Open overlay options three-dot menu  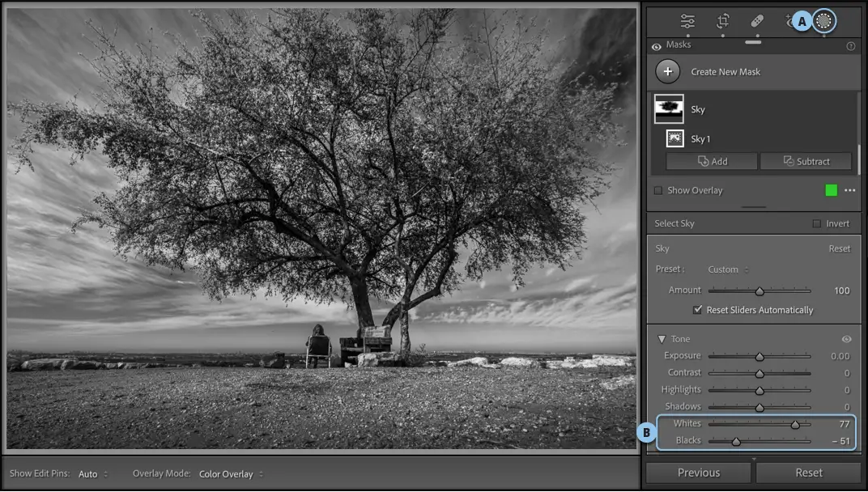click(849, 190)
